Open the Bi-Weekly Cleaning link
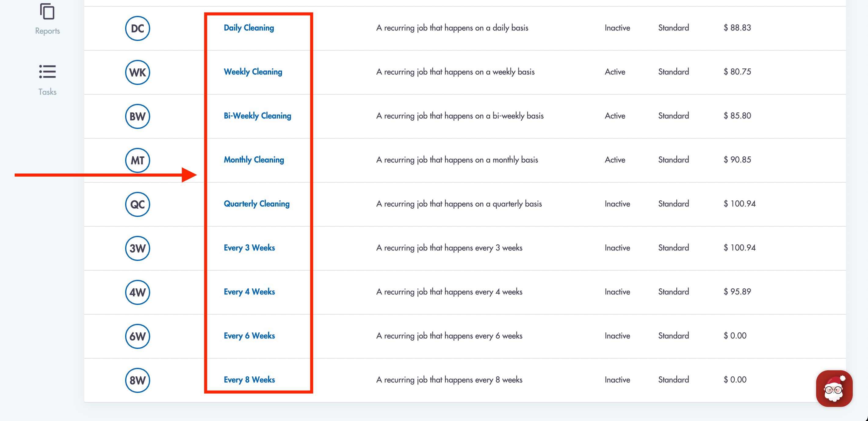 pyautogui.click(x=257, y=116)
